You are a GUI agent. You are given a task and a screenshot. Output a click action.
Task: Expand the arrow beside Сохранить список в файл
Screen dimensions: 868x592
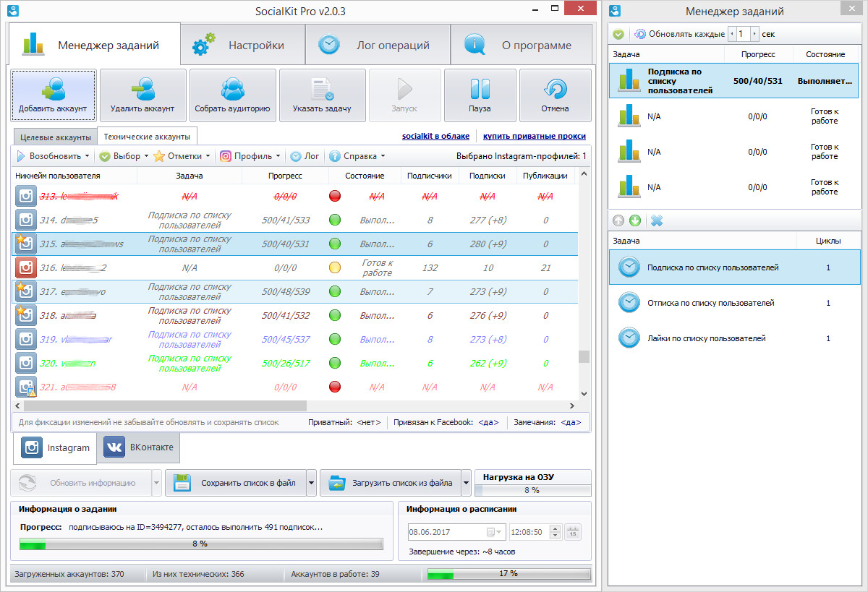[311, 483]
